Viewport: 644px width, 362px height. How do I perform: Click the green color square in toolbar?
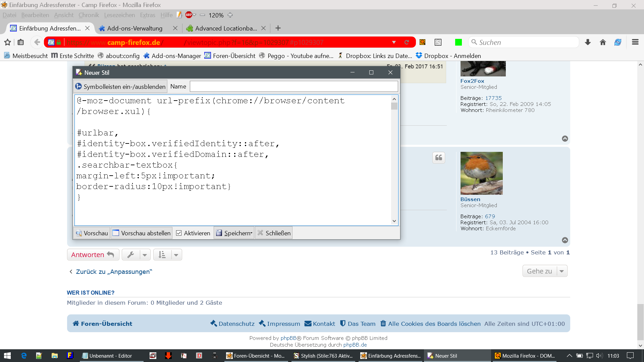click(x=458, y=42)
